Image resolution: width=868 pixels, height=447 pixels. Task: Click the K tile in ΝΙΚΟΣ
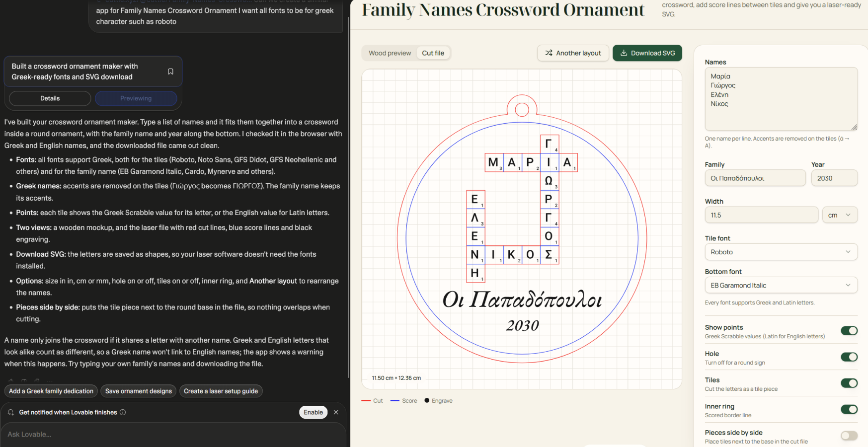pyautogui.click(x=513, y=255)
